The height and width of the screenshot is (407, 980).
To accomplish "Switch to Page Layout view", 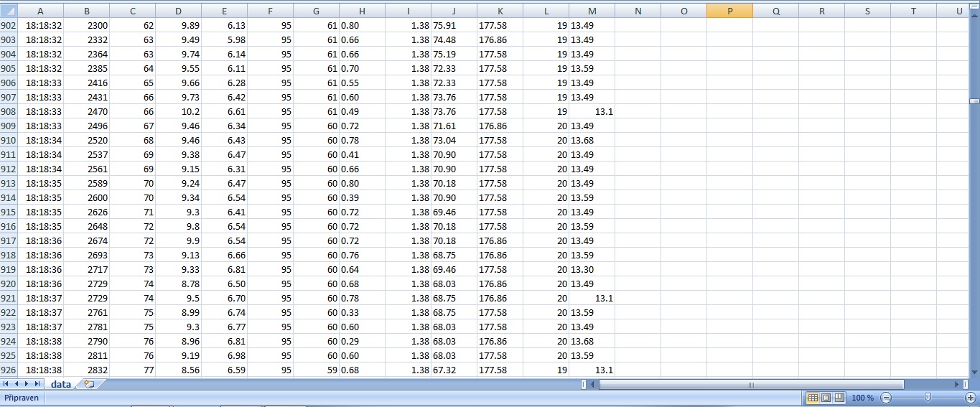I will click(825, 398).
